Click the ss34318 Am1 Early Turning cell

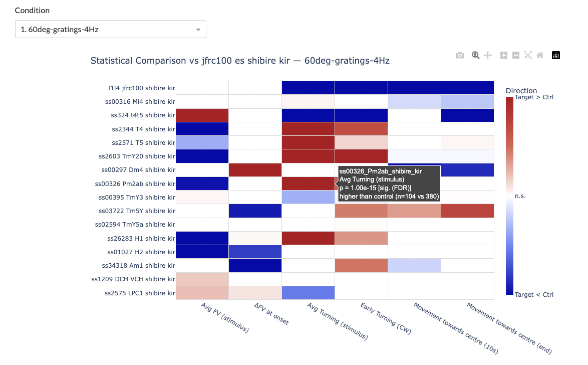pos(361,266)
